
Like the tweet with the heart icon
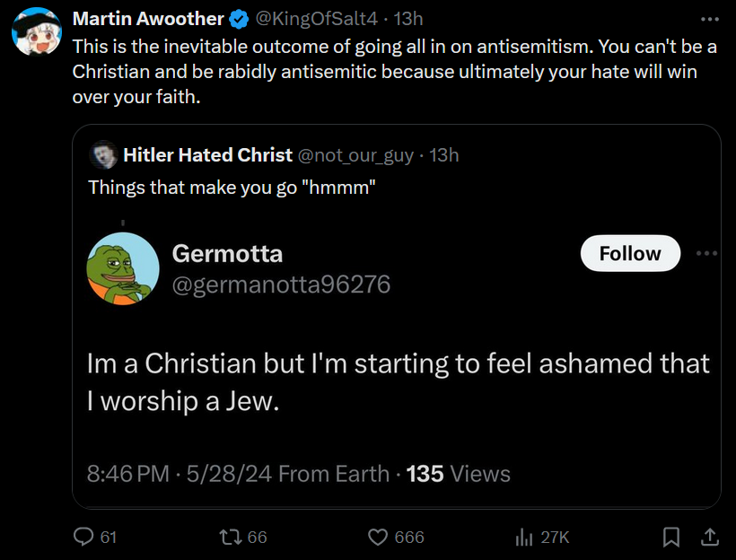click(x=379, y=537)
